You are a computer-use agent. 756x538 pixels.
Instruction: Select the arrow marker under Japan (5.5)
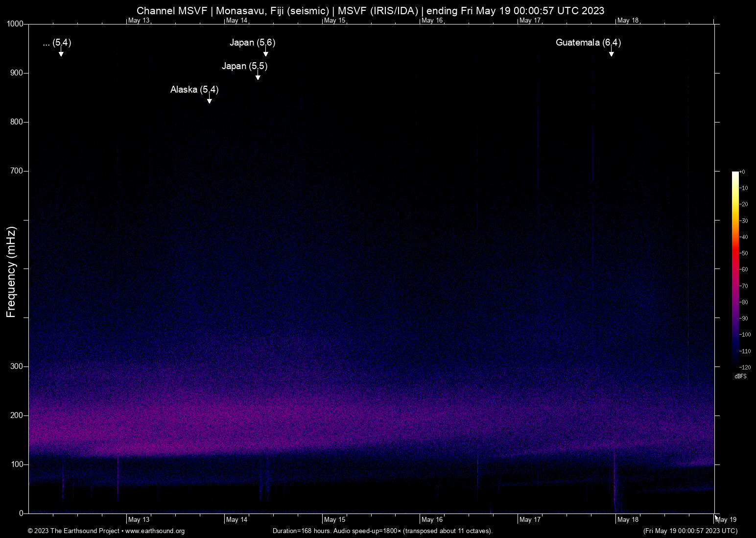[258, 75]
